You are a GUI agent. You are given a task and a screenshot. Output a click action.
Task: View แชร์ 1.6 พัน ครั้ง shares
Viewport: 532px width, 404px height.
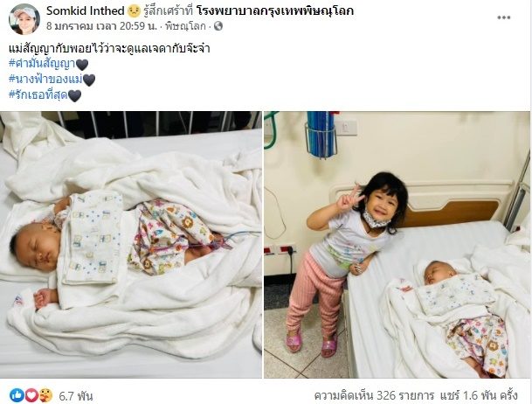tap(479, 395)
